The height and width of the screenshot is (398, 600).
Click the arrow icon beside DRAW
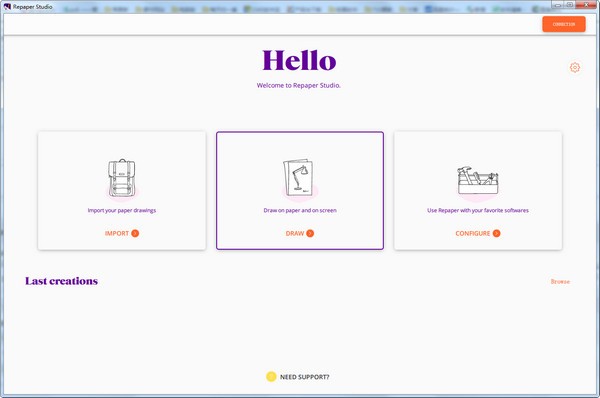click(x=310, y=233)
